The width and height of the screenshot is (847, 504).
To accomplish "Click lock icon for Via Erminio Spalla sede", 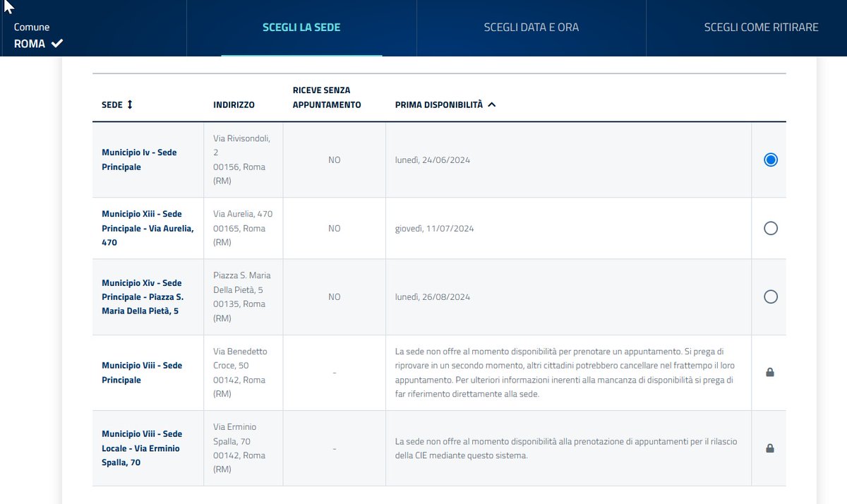I will click(x=770, y=448).
